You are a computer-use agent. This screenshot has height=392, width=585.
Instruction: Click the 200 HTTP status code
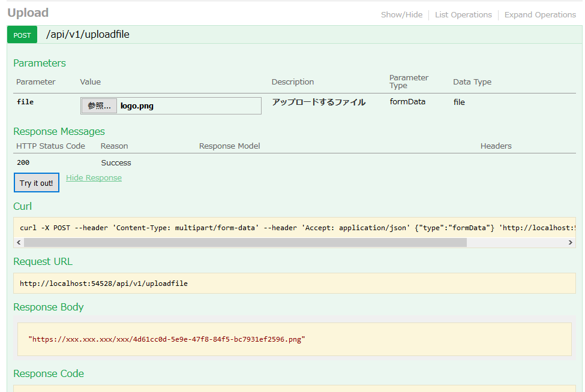[x=23, y=162]
